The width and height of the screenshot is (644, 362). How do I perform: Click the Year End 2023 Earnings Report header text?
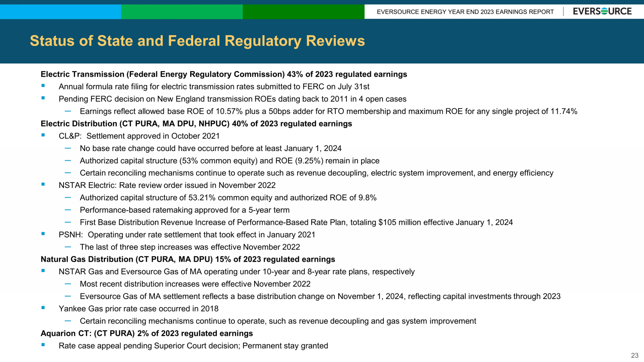click(465, 12)
